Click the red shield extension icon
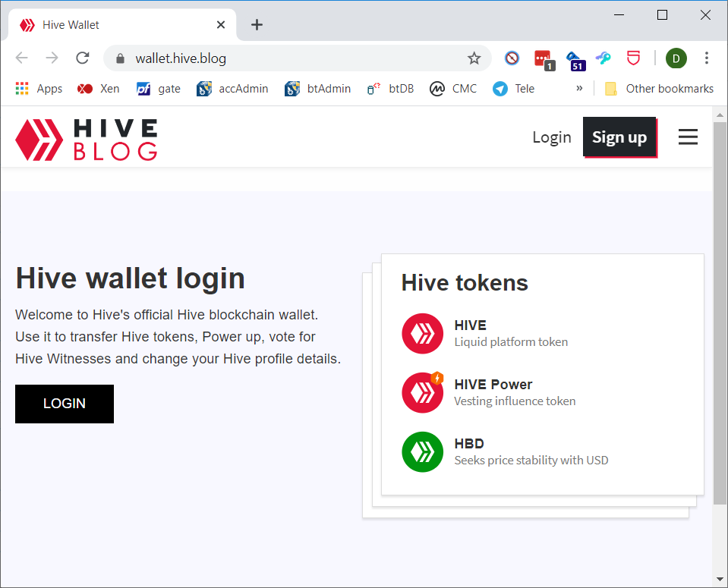The height and width of the screenshot is (588, 728). [633, 58]
